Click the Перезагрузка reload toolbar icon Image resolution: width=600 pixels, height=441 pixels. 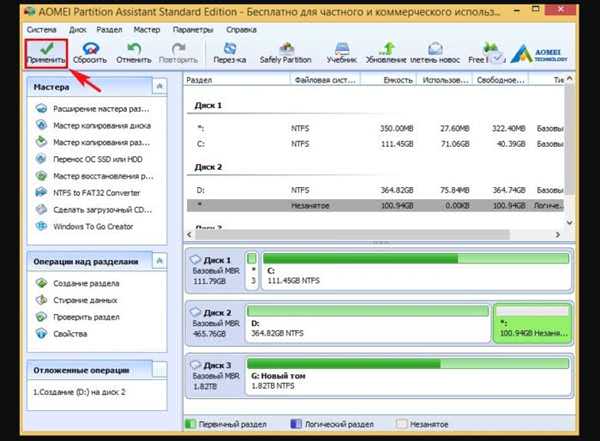click(230, 53)
